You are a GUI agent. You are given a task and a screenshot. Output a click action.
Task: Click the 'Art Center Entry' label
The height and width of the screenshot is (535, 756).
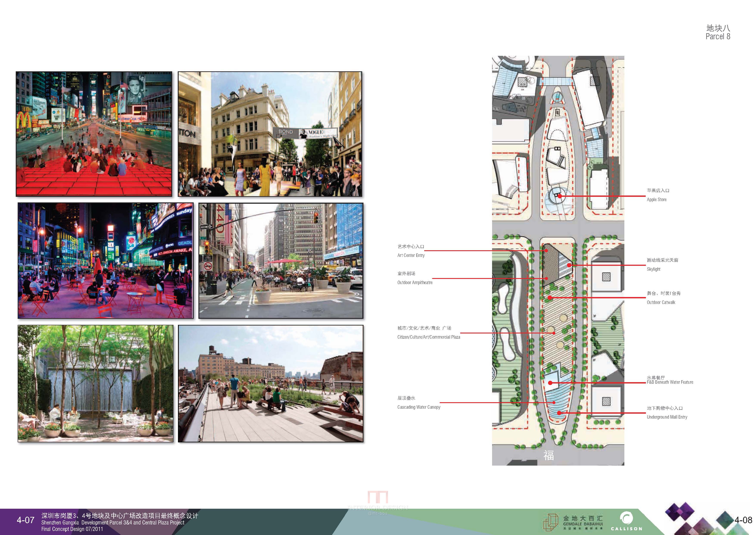pos(411,255)
